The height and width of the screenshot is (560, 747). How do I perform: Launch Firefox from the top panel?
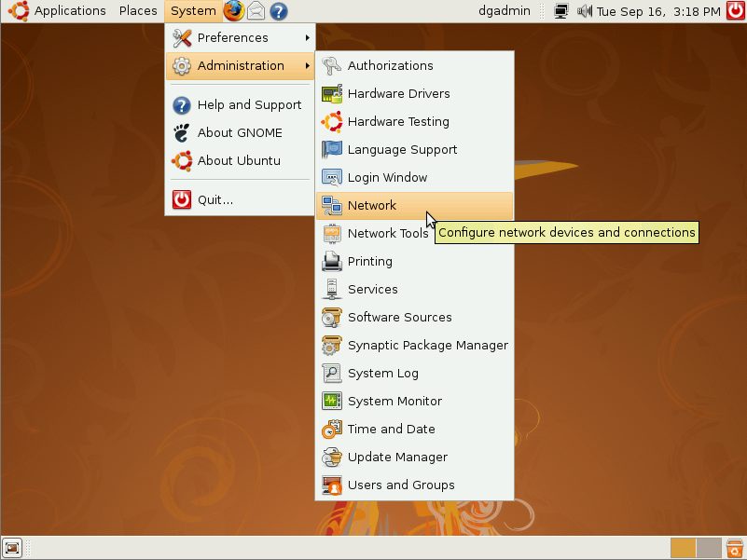tap(233, 11)
